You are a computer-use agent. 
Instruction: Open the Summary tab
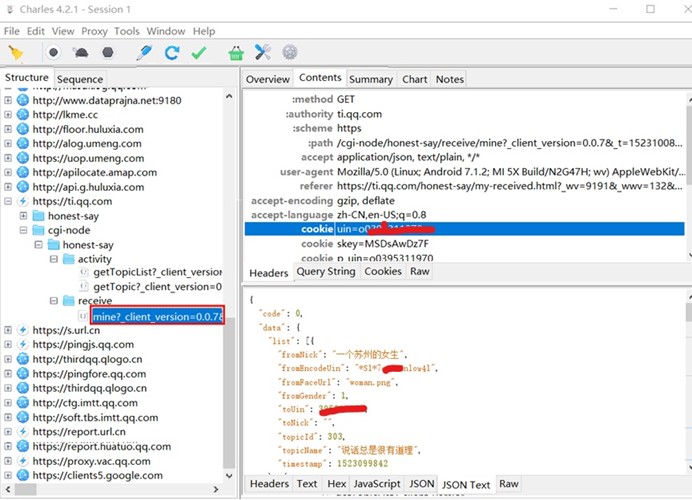tap(371, 79)
